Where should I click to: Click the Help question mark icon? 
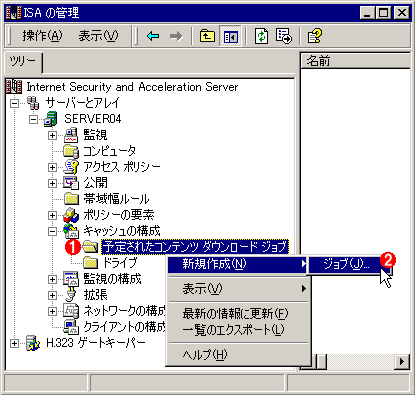click(x=314, y=36)
